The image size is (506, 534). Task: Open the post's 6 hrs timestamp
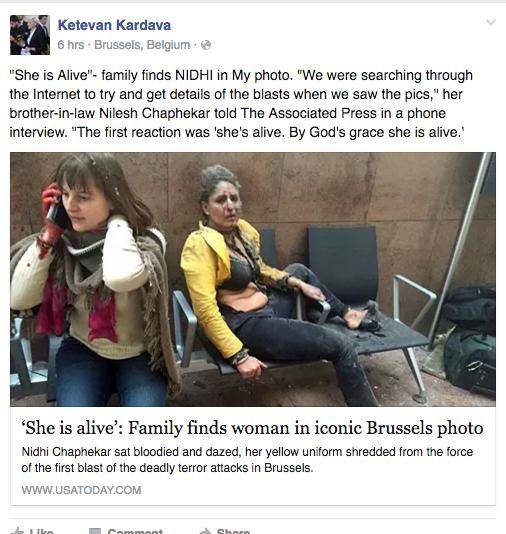(70, 45)
